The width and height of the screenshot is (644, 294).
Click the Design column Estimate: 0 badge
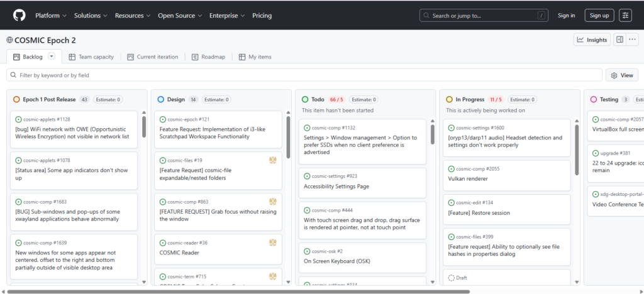click(216, 99)
